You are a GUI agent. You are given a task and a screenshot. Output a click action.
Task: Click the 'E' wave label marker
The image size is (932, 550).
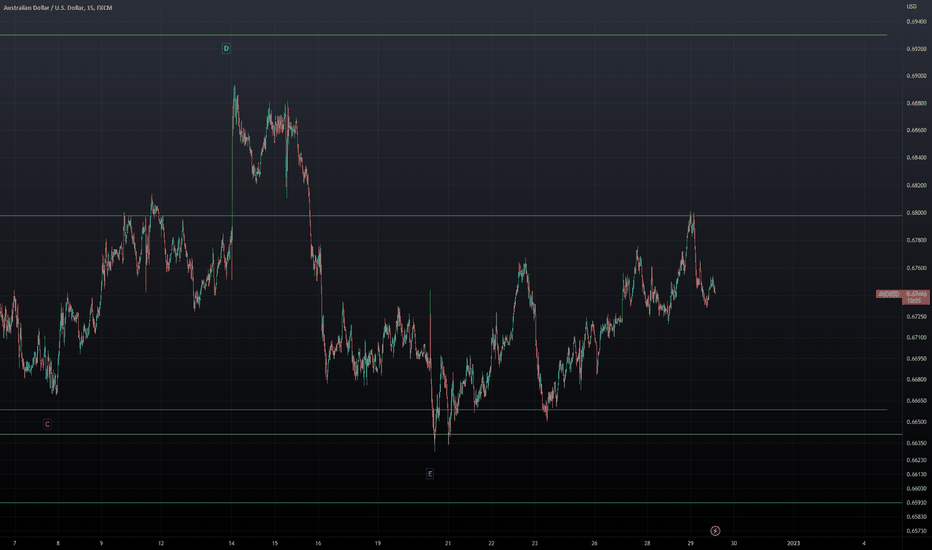point(430,474)
